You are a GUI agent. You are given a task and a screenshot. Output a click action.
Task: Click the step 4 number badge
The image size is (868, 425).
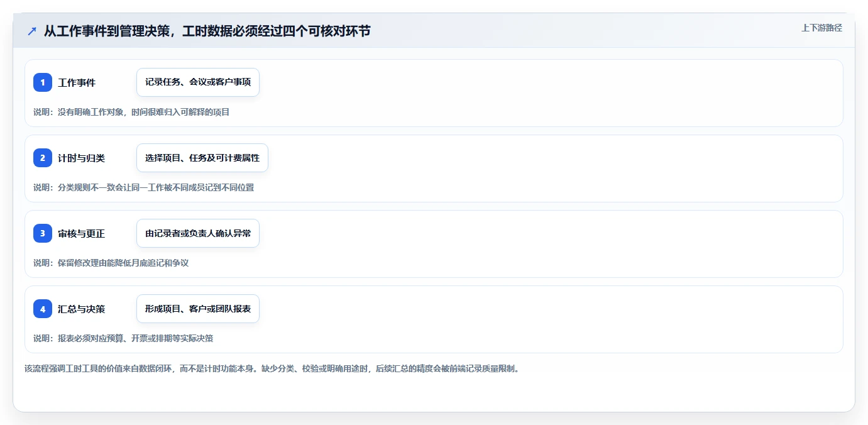tap(43, 309)
